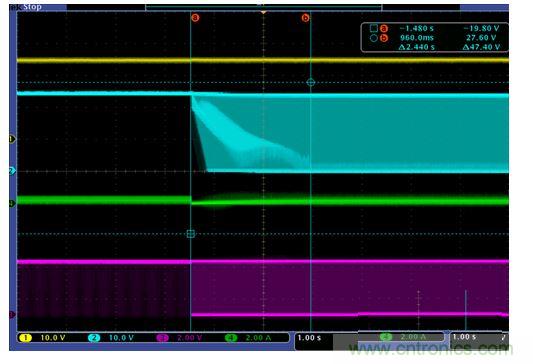The width and height of the screenshot is (533, 364).
Task: Click cursor 'b' marker at top
Action: (x=305, y=18)
